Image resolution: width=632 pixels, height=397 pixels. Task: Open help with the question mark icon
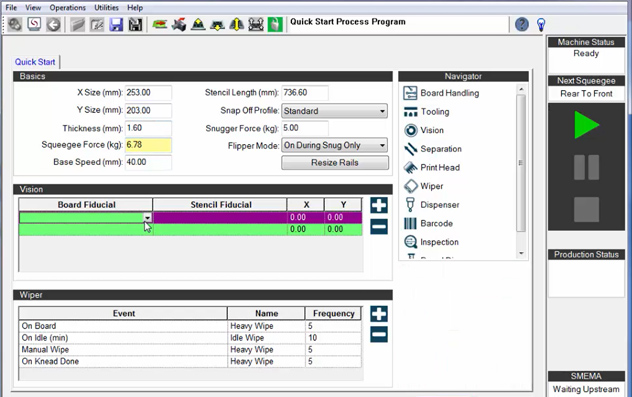click(522, 25)
